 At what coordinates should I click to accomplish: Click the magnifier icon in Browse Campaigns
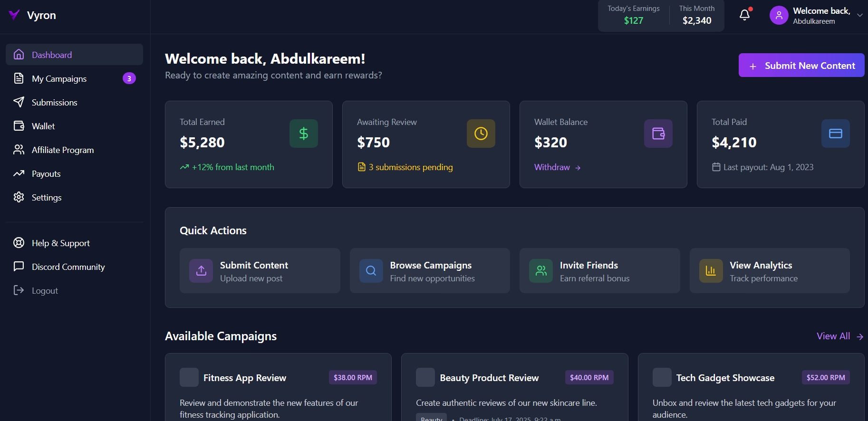(x=371, y=271)
